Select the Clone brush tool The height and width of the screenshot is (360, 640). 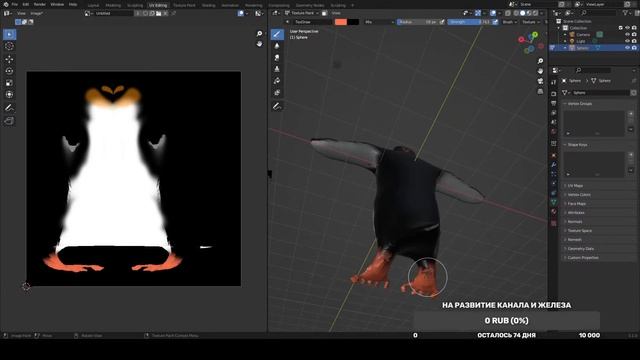coord(277,69)
